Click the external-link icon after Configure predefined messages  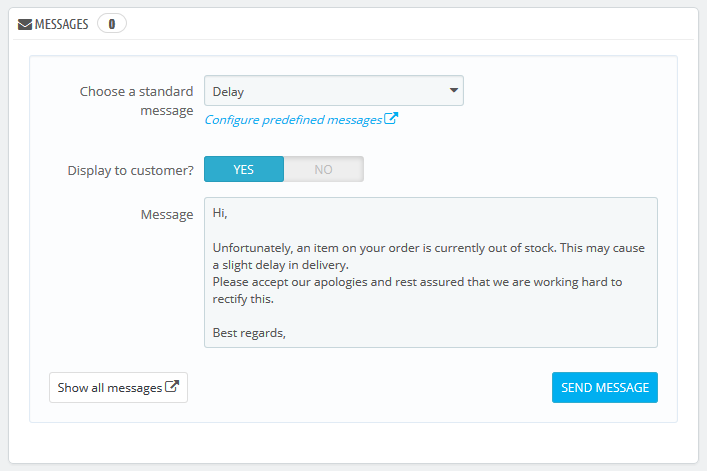tap(391, 119)
